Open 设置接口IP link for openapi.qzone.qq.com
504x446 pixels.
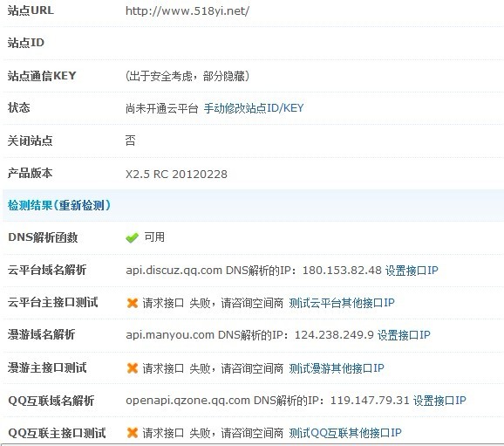tap(439, 401)
